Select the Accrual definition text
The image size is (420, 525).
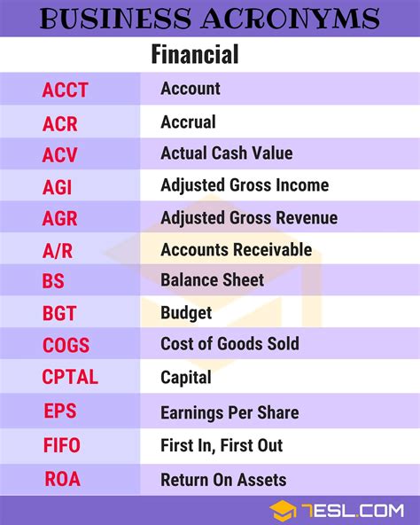click(188, 121)
